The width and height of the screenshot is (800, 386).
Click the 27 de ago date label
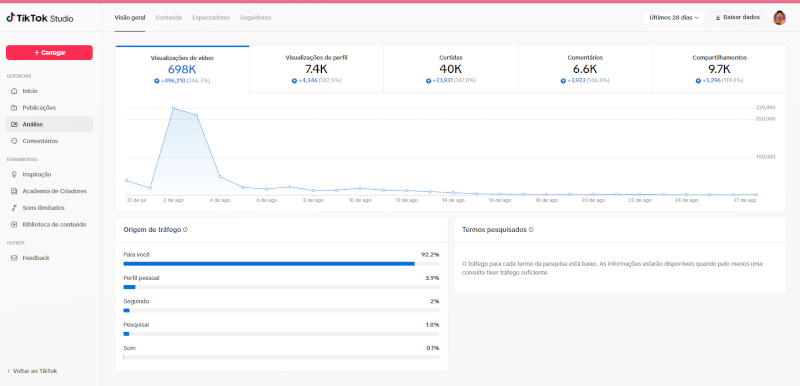point(746,200)
